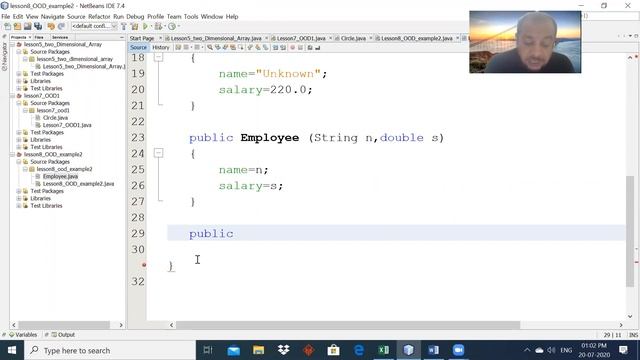Click the Debug Project toolbar icon
Image resolution: width=640 pixels, height=360 pixels.
[158, 27]
